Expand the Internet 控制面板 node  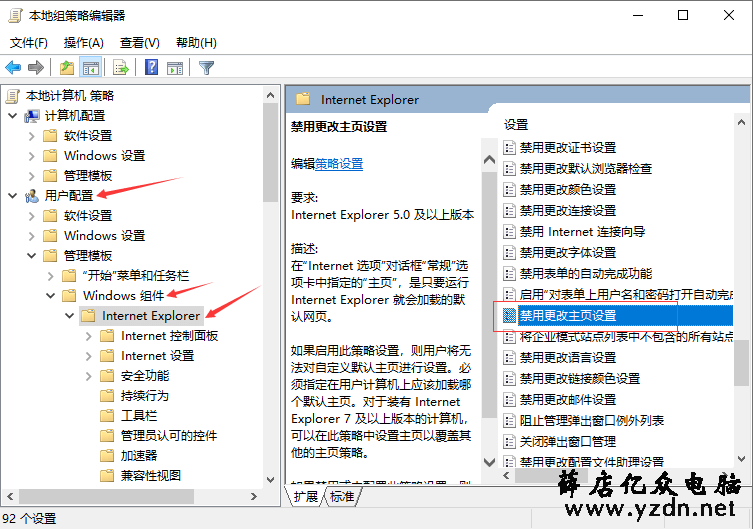click(x=89, y=336)
